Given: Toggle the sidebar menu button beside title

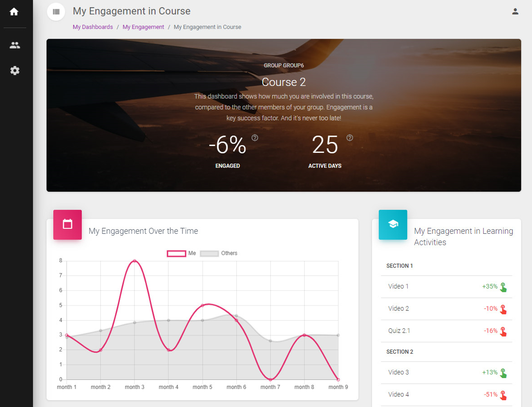Looking at the screenshot, I should (56, 11).
